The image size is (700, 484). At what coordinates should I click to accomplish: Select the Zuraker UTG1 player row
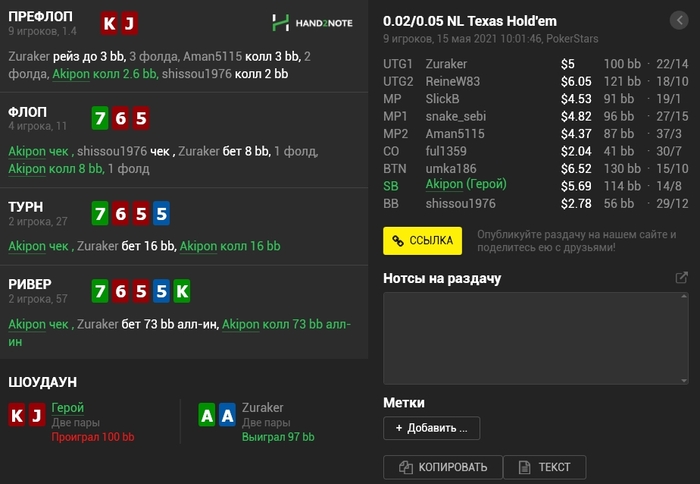pos(535,64)
